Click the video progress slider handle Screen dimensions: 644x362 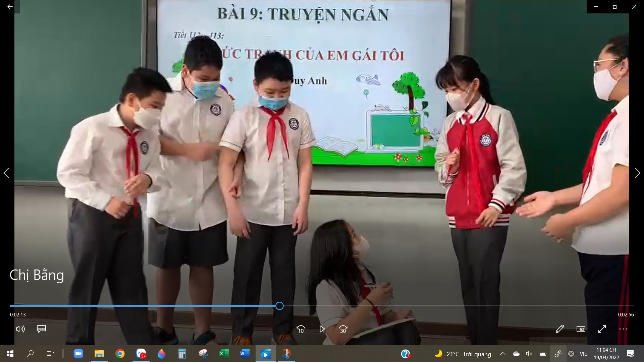(x=279, y=306)
